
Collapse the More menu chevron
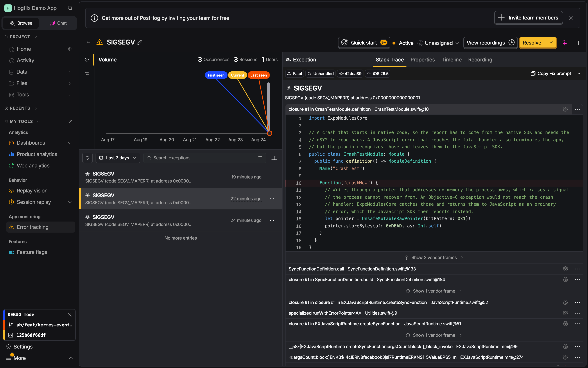pos(71,358)
